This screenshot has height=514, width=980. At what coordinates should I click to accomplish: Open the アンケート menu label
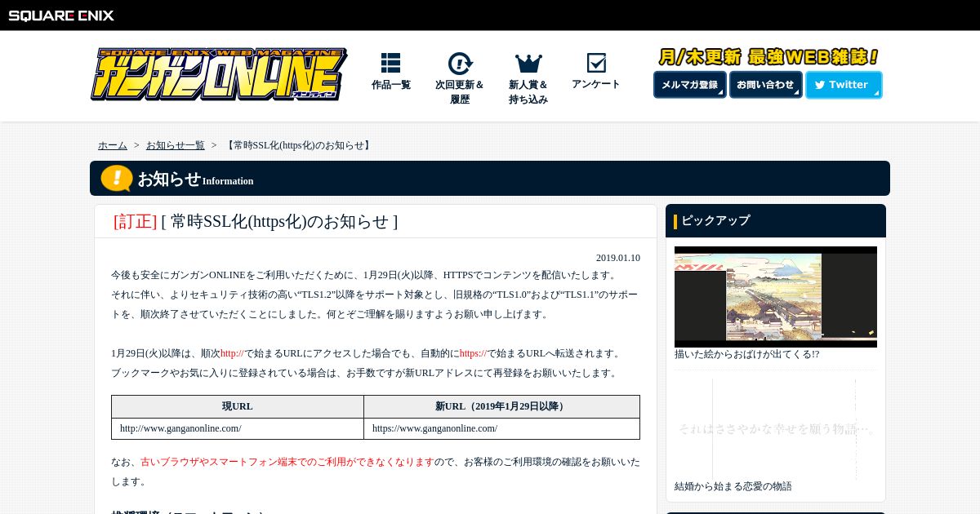pyautogui.click(x=596, y=84)
